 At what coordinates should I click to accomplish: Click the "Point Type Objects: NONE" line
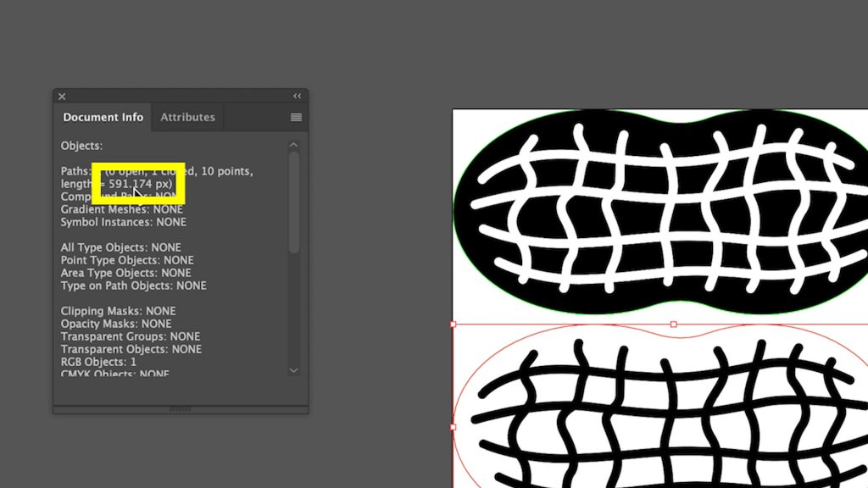click(127, 260)
